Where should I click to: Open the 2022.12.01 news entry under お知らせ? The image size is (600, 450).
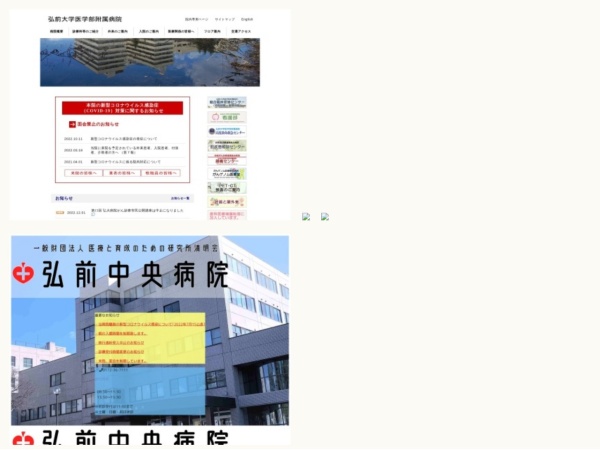(137, 212)
